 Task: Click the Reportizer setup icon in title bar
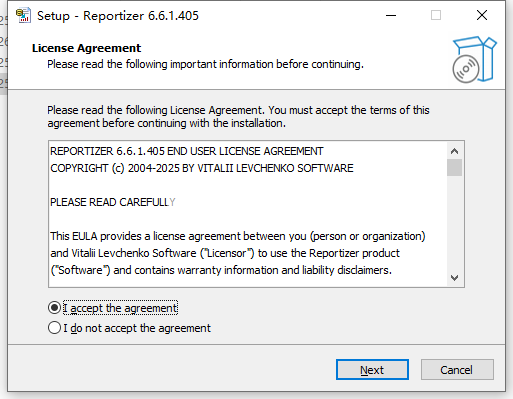23,15
